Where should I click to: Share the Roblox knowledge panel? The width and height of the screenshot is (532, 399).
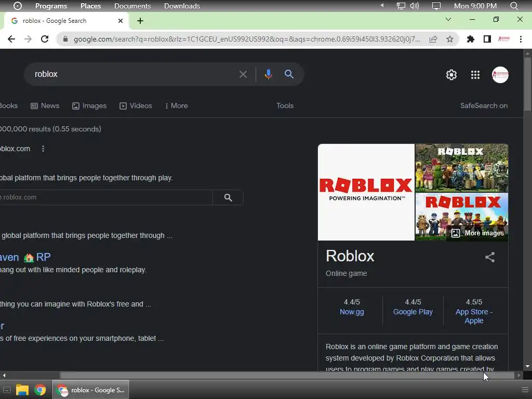[x=489, y=257]
